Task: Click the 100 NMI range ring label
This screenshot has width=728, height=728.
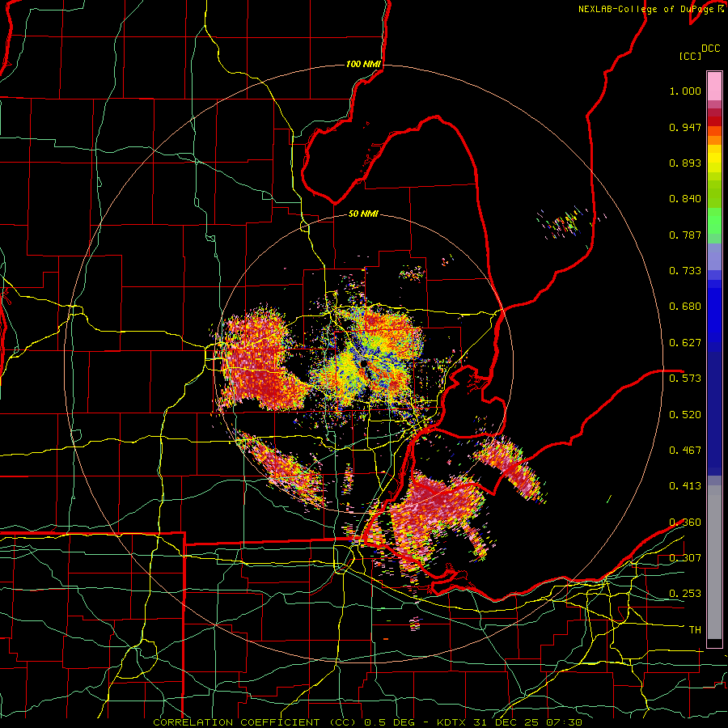Action: (x=363, y=64)
